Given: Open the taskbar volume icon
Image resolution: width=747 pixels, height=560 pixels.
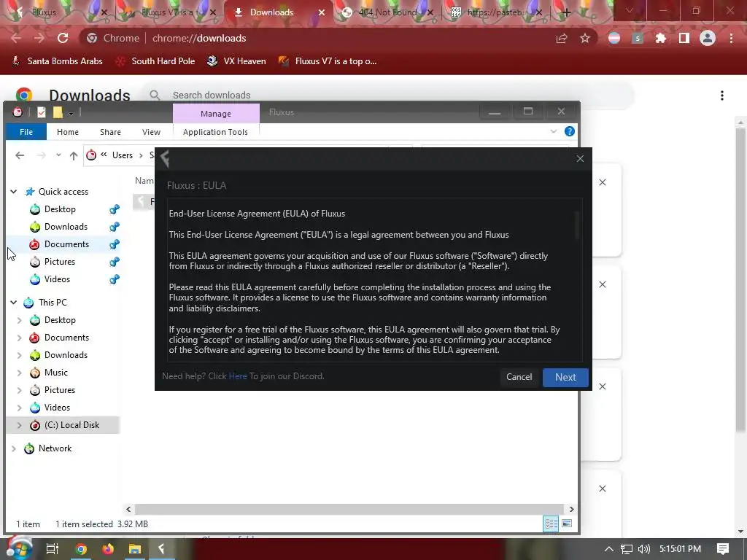Looking at the screenshot, I should pyautogui.click(x=643, y=549).
